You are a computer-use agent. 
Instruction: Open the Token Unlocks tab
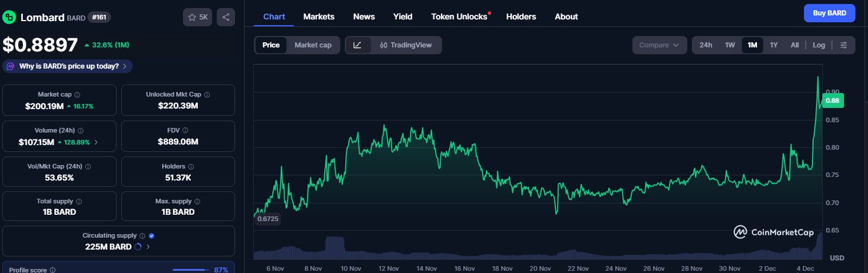click(459, 17)
